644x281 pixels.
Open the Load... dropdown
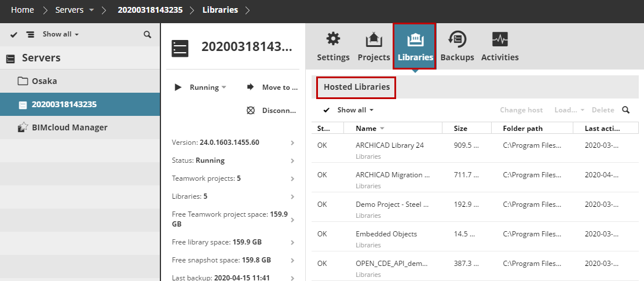pyautogui.click(x=569, y=110)
